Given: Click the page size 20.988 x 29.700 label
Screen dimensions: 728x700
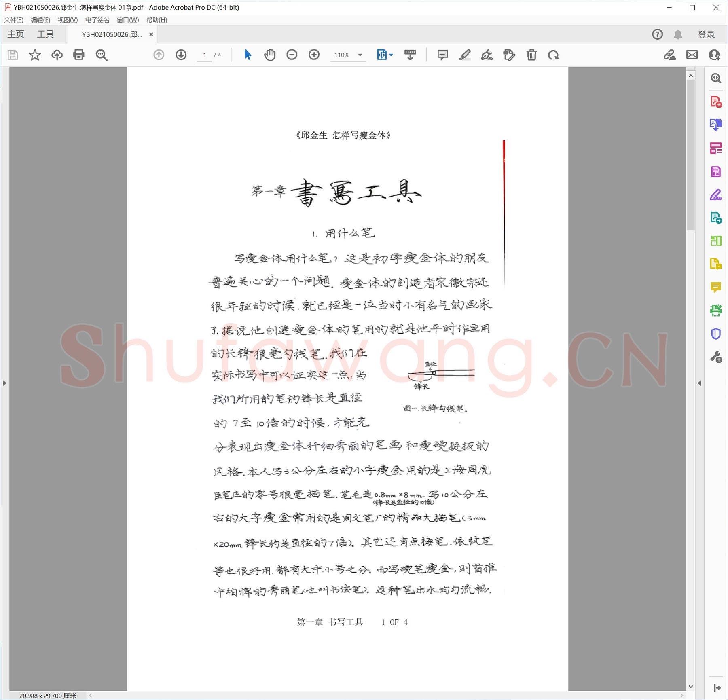Looking at the screenshot, I should coord(48,696).
